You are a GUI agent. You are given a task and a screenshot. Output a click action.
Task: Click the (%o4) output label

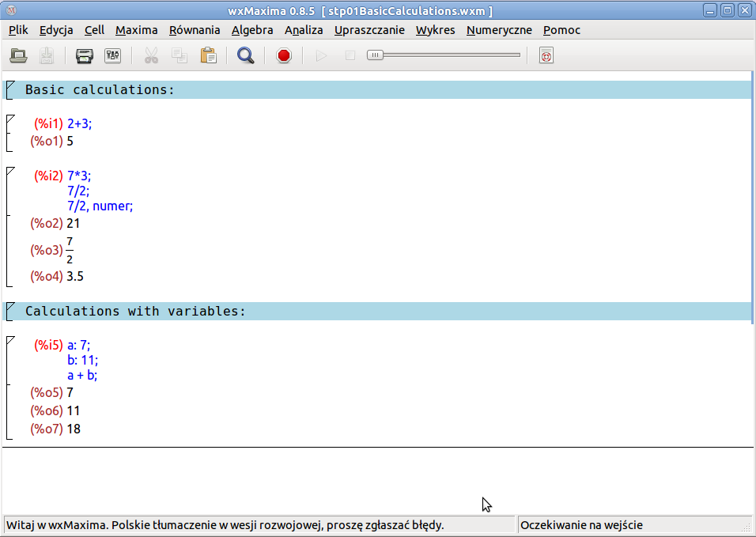tap(47, 277)
